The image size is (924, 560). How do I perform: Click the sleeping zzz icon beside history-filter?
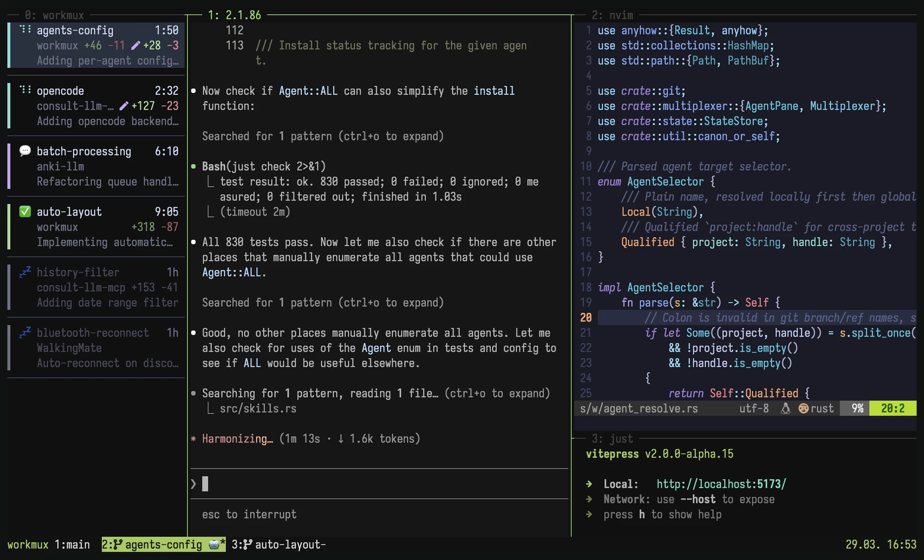point(25,272)
